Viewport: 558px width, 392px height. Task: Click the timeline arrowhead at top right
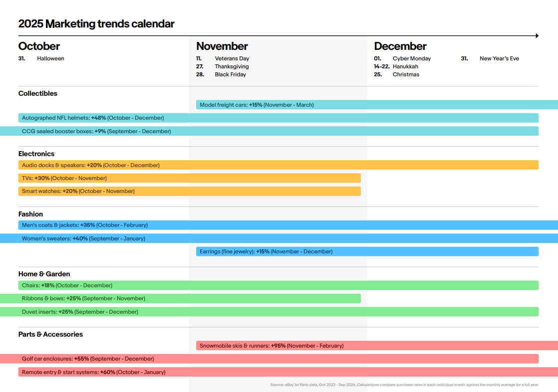click(x=537, y=35)
